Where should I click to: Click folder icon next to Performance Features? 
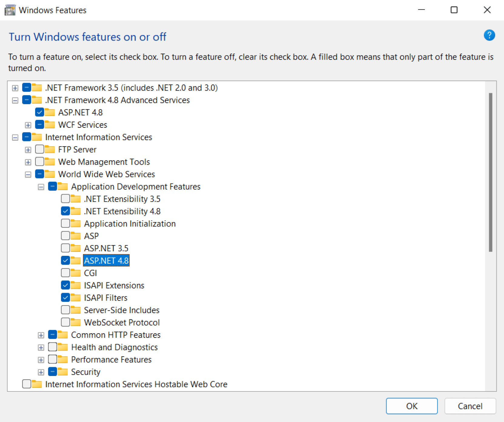tap(63, 359)
